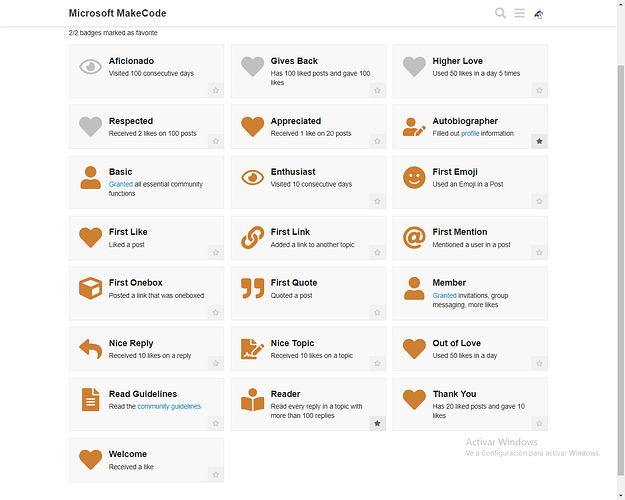The width and height of the screenshot is (625, 500).
Task: Click the First Quote quotation marks icon
Action: coord(252,288)
